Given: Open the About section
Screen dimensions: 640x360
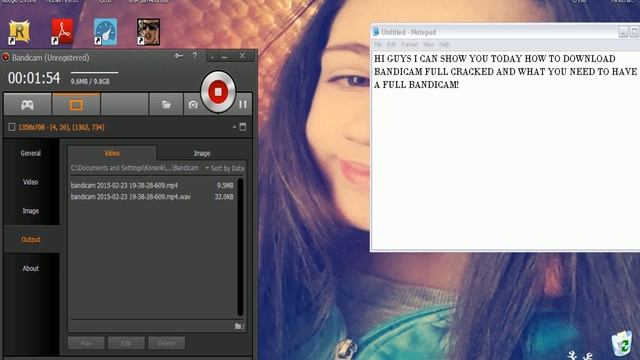Looking at the screenshot, I should (31, 268).
